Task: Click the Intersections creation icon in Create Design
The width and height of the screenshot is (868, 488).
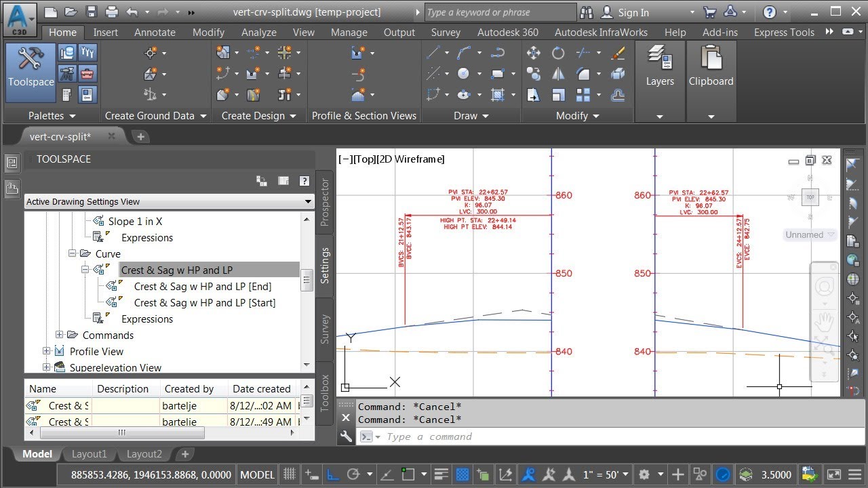Action: click(x=284, y=53)
